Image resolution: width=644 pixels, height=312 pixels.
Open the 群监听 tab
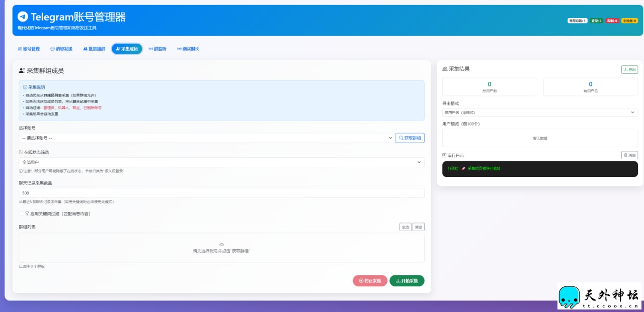[157, 49]
